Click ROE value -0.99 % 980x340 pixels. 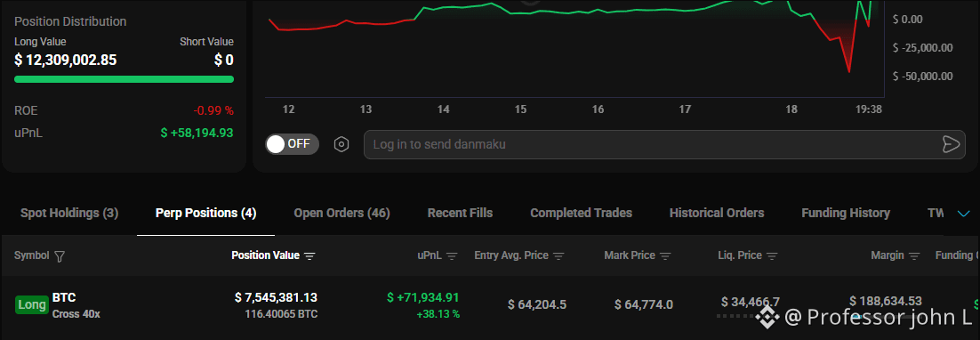click(213, 110)
